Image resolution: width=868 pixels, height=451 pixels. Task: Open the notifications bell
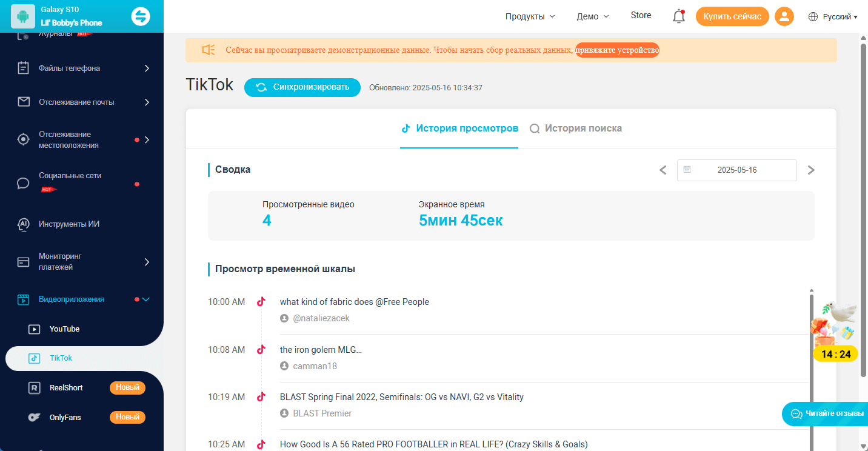(679, 16)
